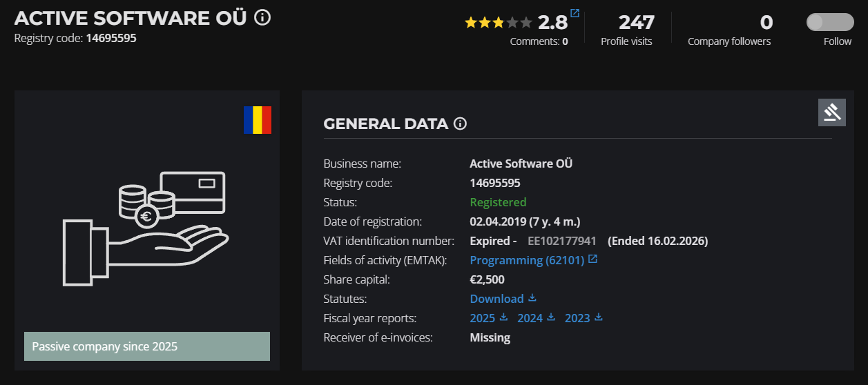Click 'Missing' e-invoices receiver value
Image resolution: width=868 pixels, height=385 pixels.
490,337
